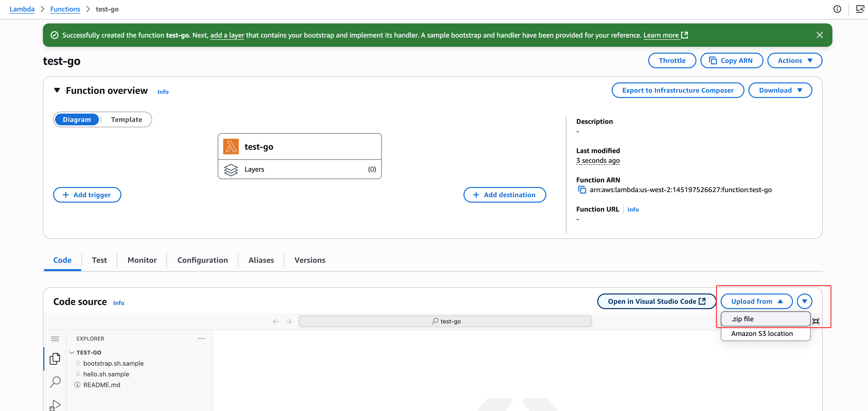The height and width of the screenshot is (411, 868).
Task: Open the Actions dropdown
Action: tap(795, 61)
